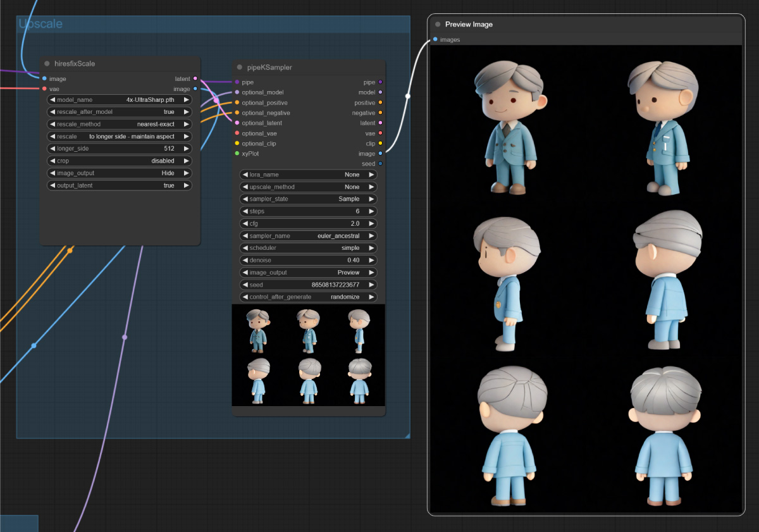Collapse the pipeKSampler node via its title dot
The height and width of the screenshot is (532, 759).
(240, 67)
